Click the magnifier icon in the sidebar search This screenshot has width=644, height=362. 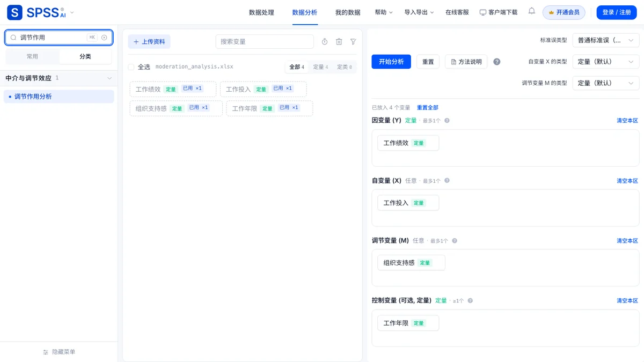click(14, 38)
